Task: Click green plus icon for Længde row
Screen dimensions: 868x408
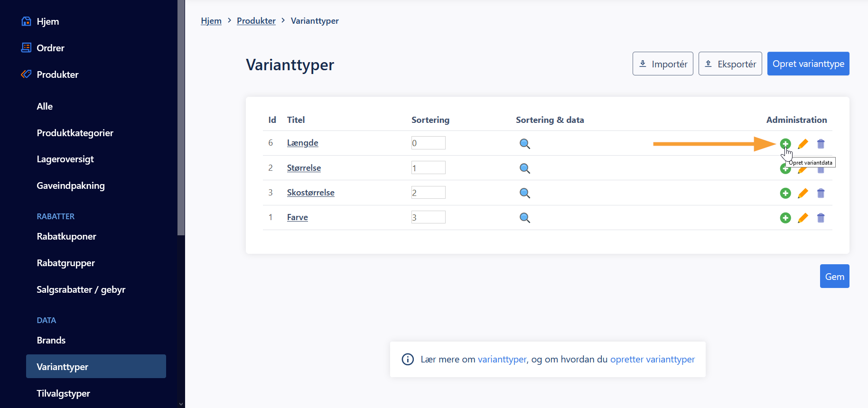Action: point(785,144)
